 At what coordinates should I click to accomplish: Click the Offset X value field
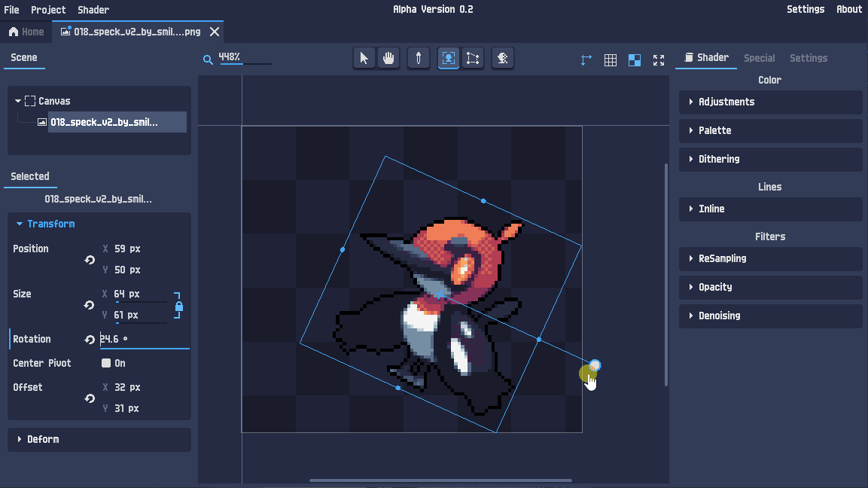coord(127,388)
